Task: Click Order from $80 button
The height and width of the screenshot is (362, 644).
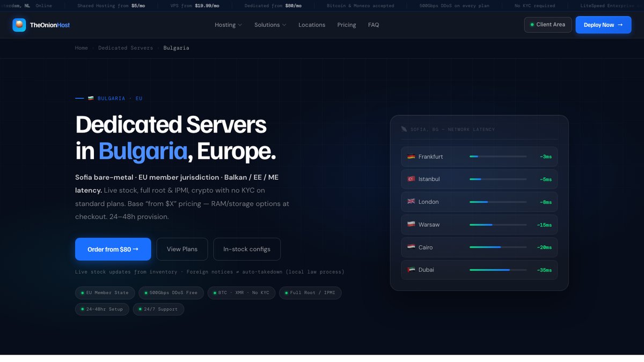Action: click(113, 249)
